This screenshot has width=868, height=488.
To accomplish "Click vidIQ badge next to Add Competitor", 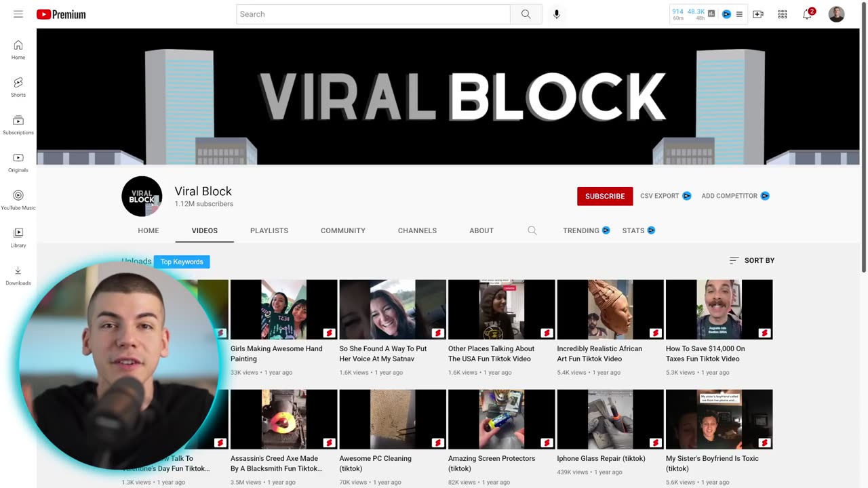I will pyautogui.click(x=765, y=196).
